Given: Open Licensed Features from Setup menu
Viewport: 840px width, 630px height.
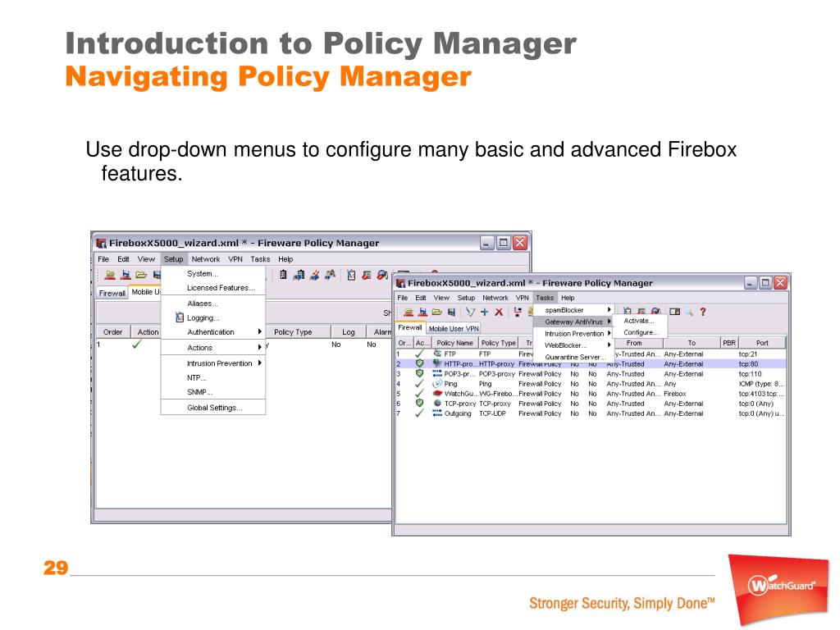Looking at the screenshot, I should [213, 288].
